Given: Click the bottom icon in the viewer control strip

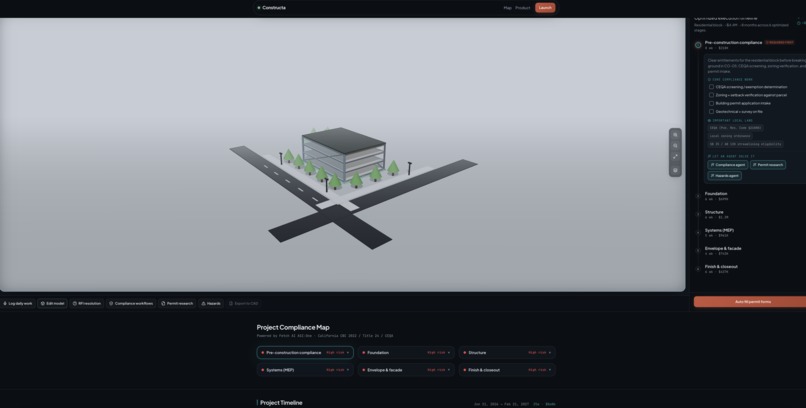Looking at the screenshot, I should 675,170.
